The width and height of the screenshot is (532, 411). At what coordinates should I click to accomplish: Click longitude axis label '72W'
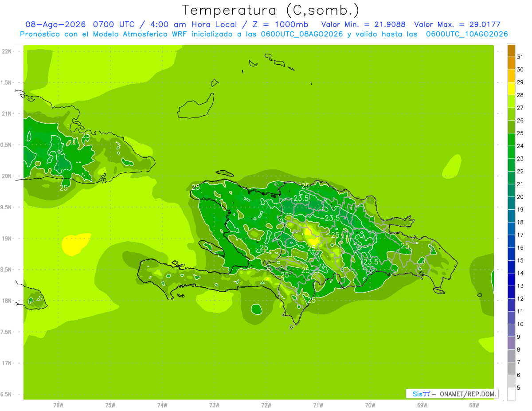point(266,405)
